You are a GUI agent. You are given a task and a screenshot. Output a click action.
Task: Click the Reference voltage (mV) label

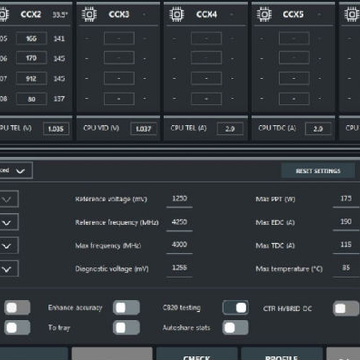[111, 199]
